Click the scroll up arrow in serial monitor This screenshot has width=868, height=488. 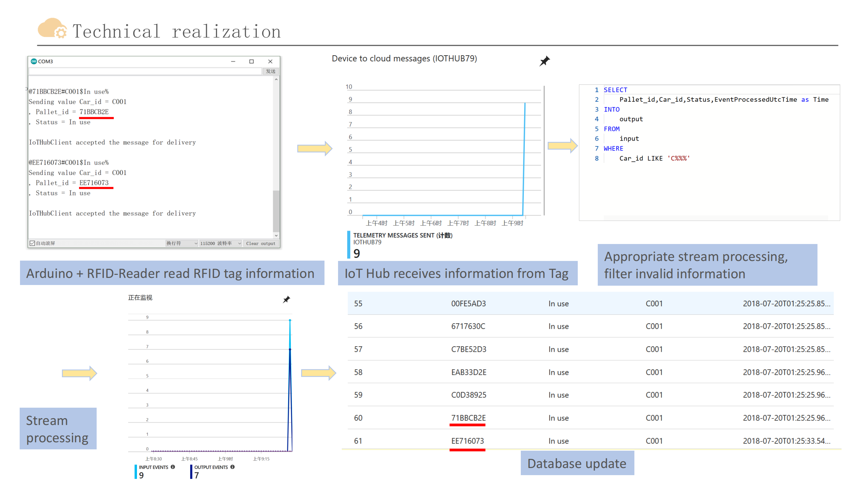tap(276, 80)
